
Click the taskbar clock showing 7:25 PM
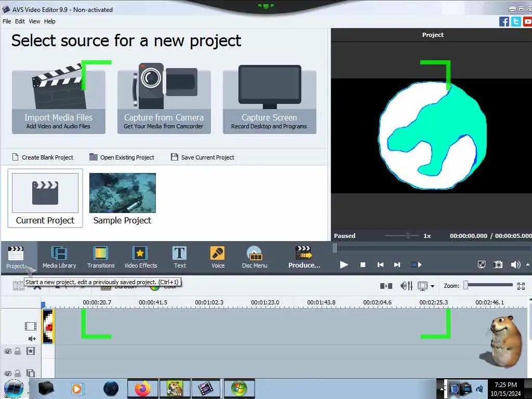506,385
